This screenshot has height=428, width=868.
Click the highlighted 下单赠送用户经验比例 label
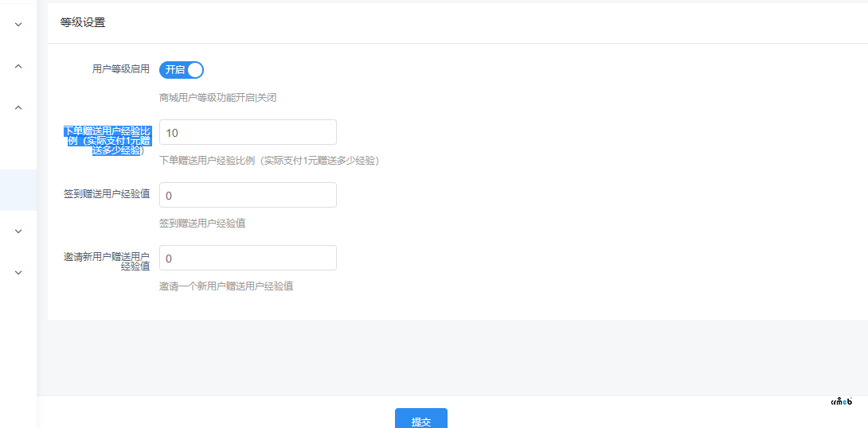coord(107,140)
